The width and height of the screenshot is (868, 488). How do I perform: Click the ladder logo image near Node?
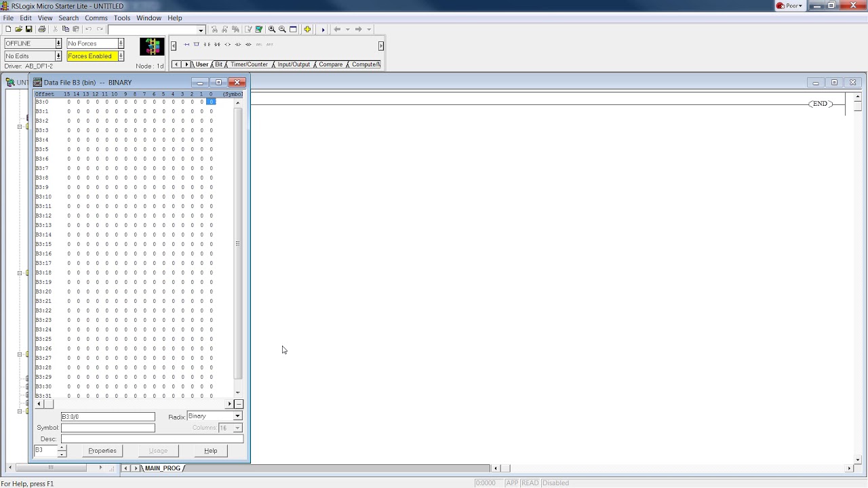(152, 47)
